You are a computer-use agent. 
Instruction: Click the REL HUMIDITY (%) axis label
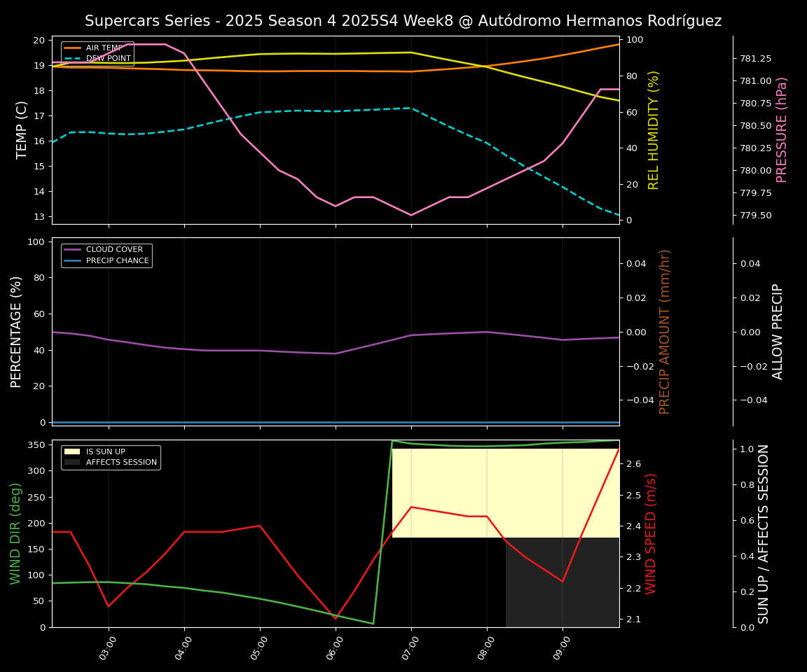(x=654, y=129)
